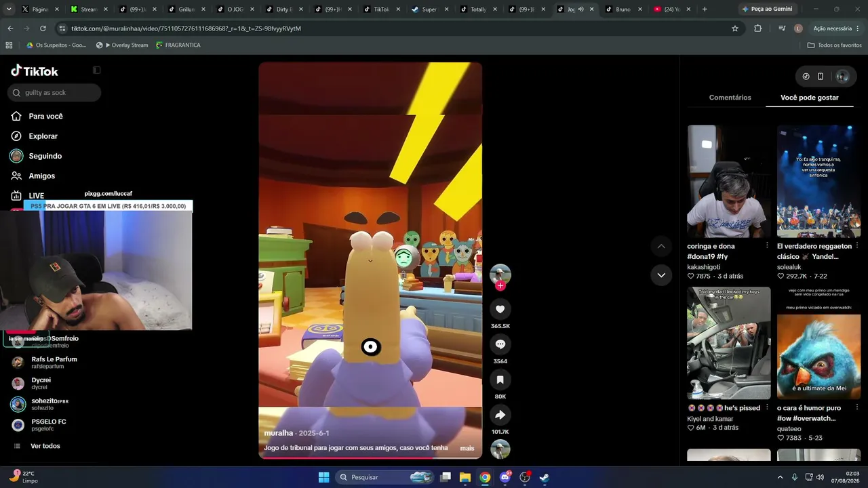Bookmark the muralha video

pyautogui.click(x=500, y=380)
